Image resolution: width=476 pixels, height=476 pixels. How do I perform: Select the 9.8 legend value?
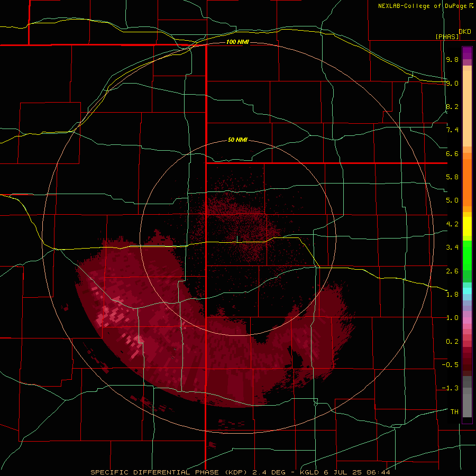(452, 60)
